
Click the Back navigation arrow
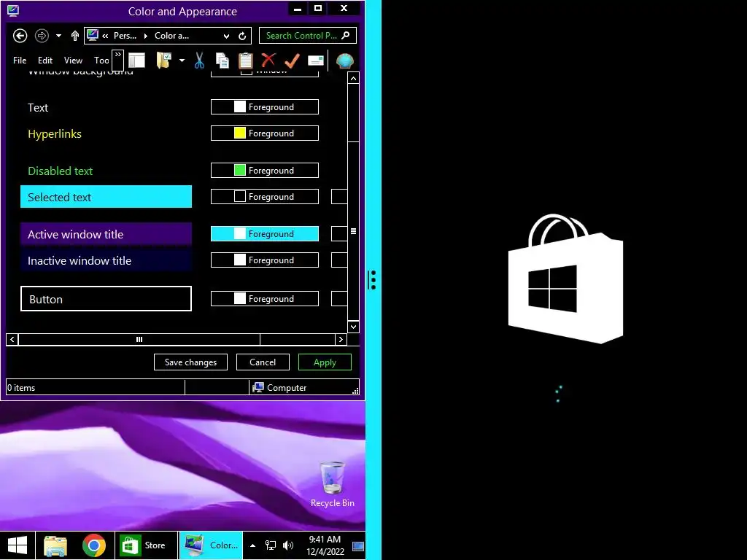pos(20,36)
